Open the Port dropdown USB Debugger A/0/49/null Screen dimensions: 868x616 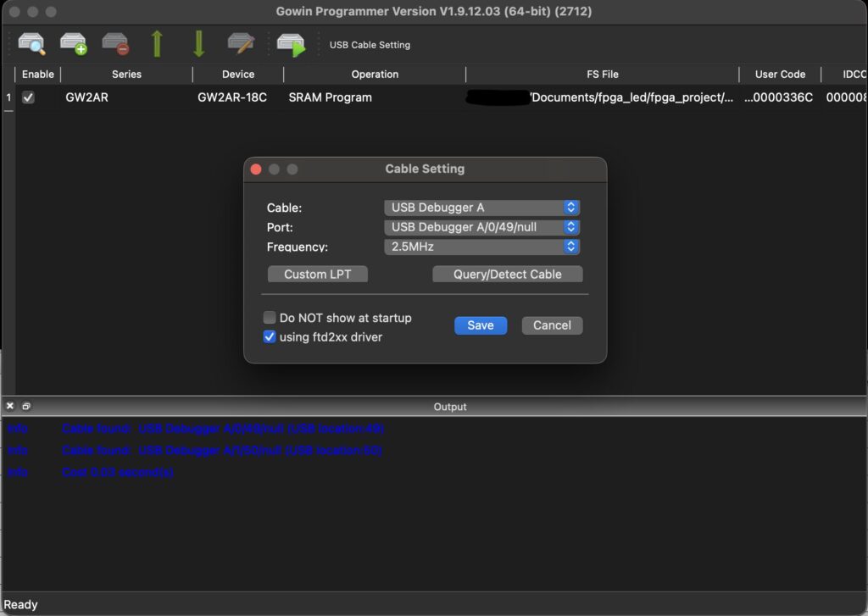point(481,227)
